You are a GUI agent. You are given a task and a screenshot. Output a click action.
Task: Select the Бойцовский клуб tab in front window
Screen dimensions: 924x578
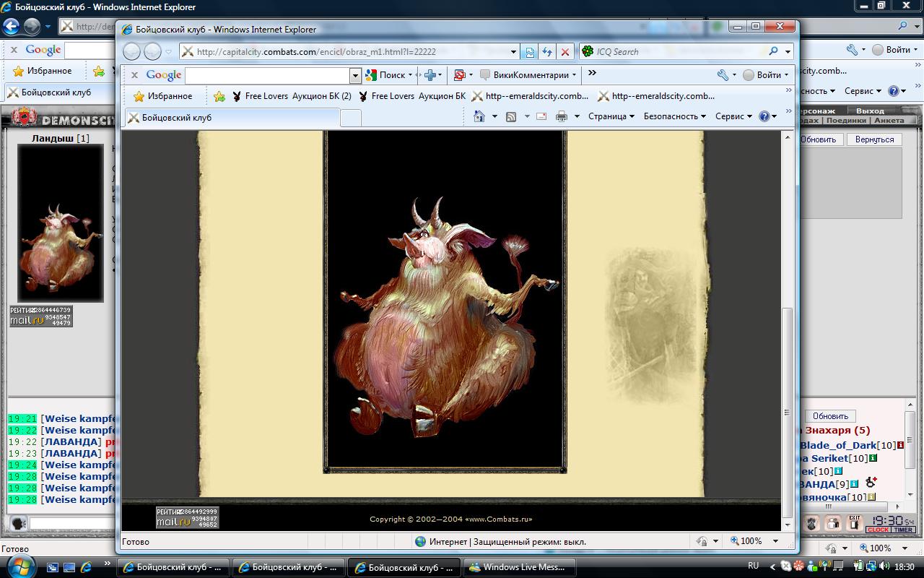tap(232, 118)
